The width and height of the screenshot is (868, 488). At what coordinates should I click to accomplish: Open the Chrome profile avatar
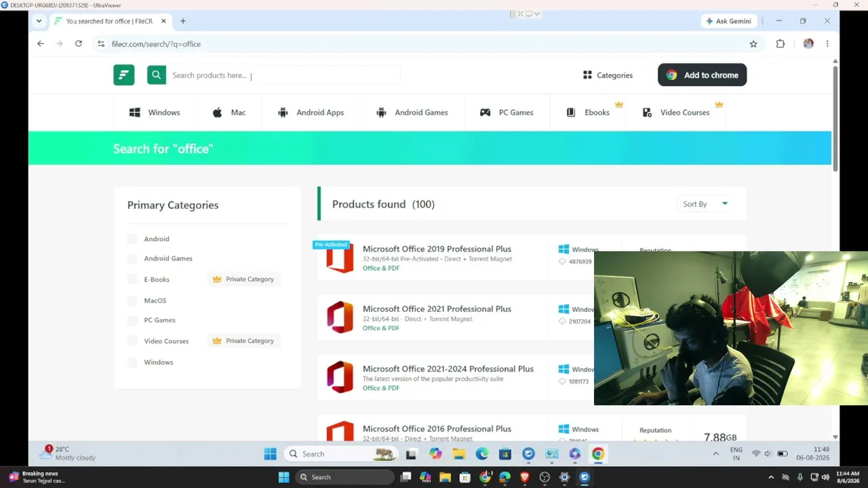click(x=808, y=44)
